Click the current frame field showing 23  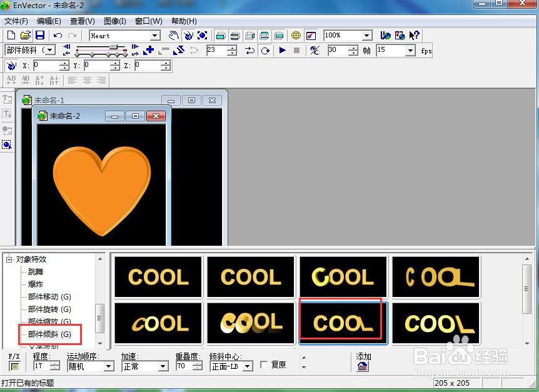[217, 50]
